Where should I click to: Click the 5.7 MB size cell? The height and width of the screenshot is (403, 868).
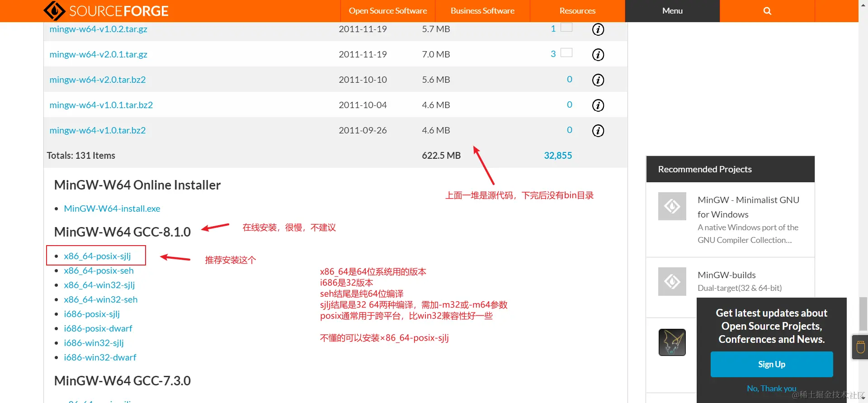coord(436,29)
